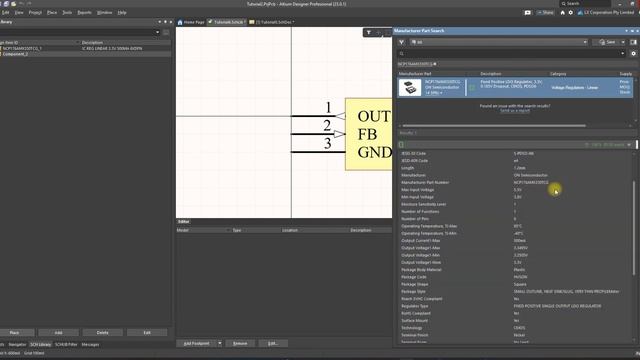Open the Place menu
The width and height of the screenshot is (640, 360).
coord(52,13)
